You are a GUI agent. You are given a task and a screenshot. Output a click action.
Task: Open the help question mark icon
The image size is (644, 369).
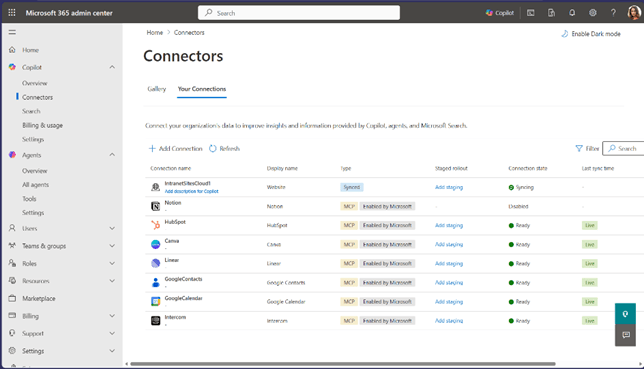[x=613, y=13]
